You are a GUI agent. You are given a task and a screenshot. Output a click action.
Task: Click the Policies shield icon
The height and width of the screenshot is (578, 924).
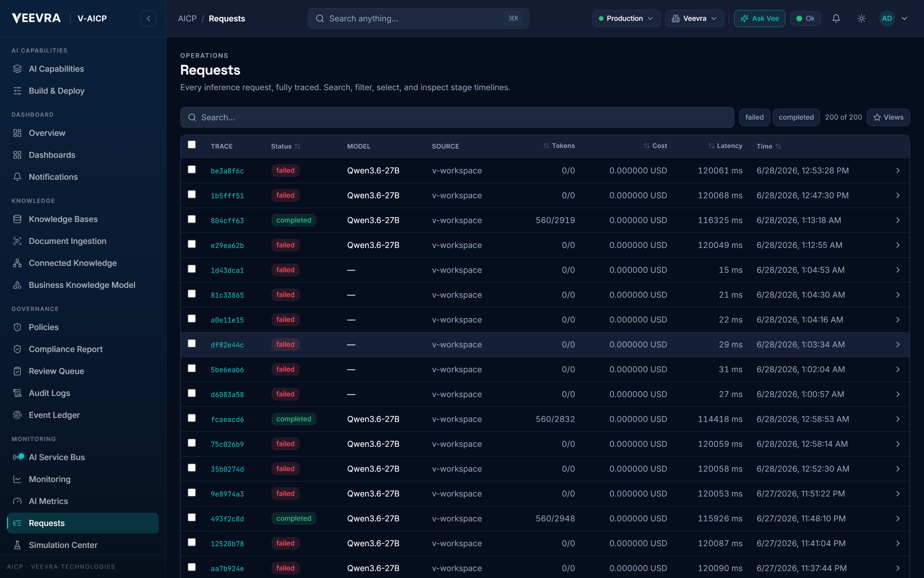pyautogui.click(x=17, y=327)
